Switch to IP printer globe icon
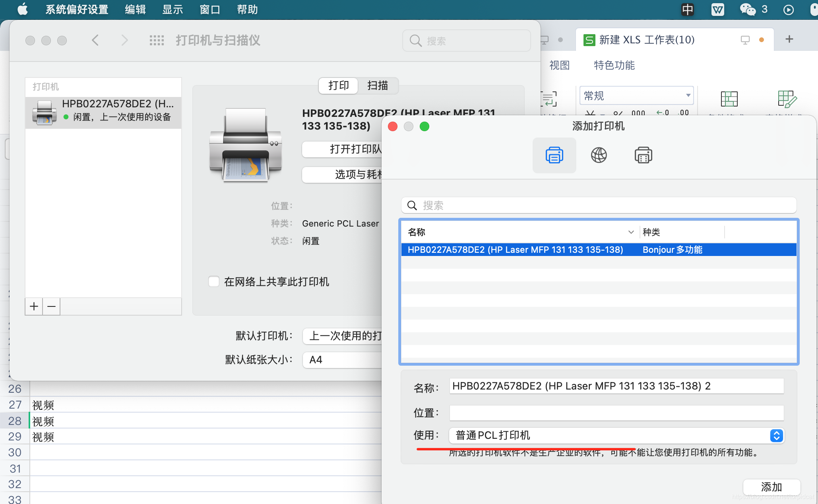The image size is (818, 504). click(599, 155)
